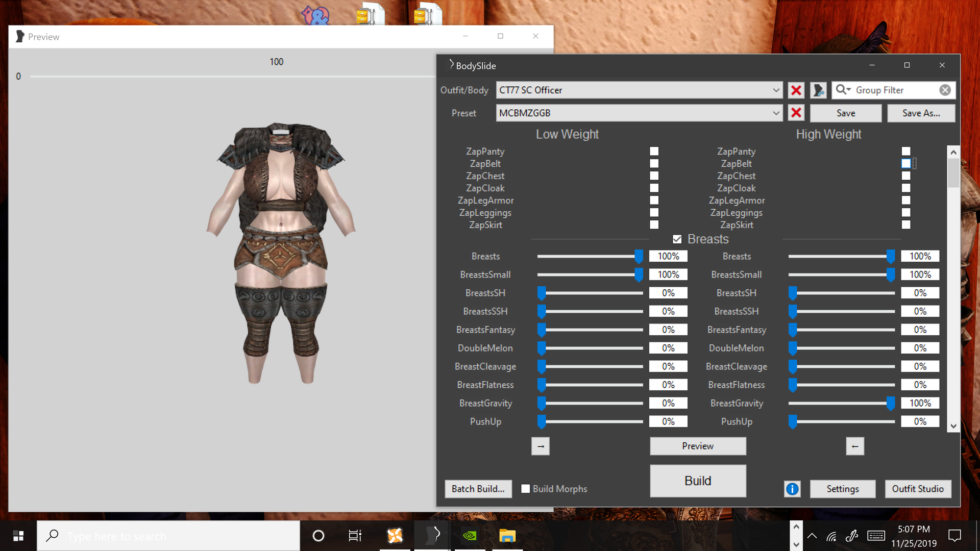
Task: Open the Windows Ink pen tray icon
Action: click(x=852, y=536)
